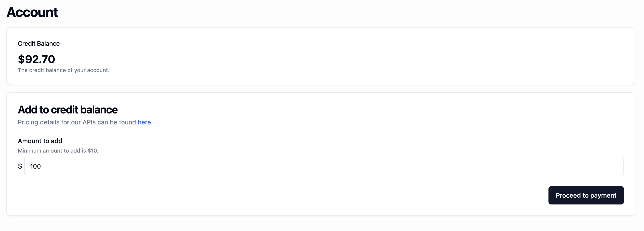Select the "100" value in the amount box
The height and width of the screenshot is (231, 644).
35,166
